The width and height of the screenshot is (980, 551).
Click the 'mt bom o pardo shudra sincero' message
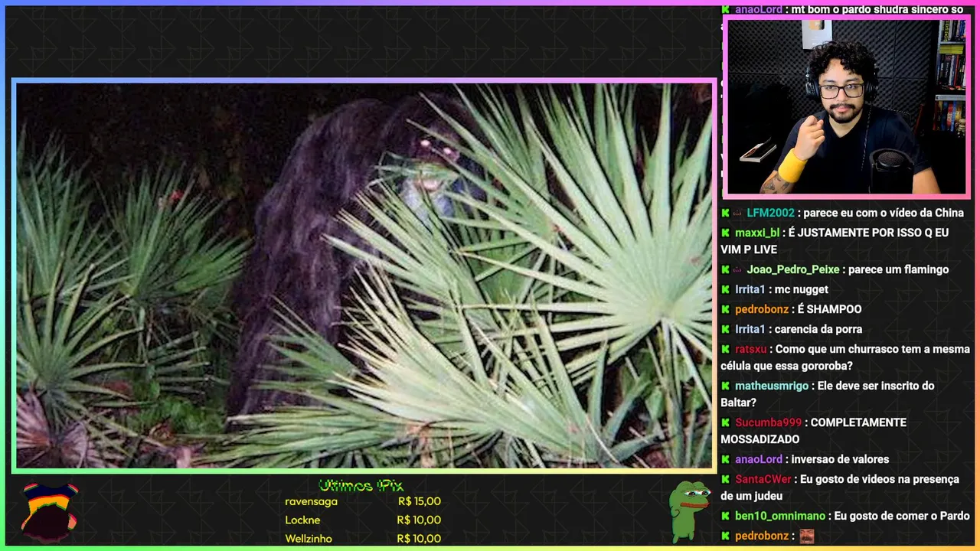click(x=877, y=9)
